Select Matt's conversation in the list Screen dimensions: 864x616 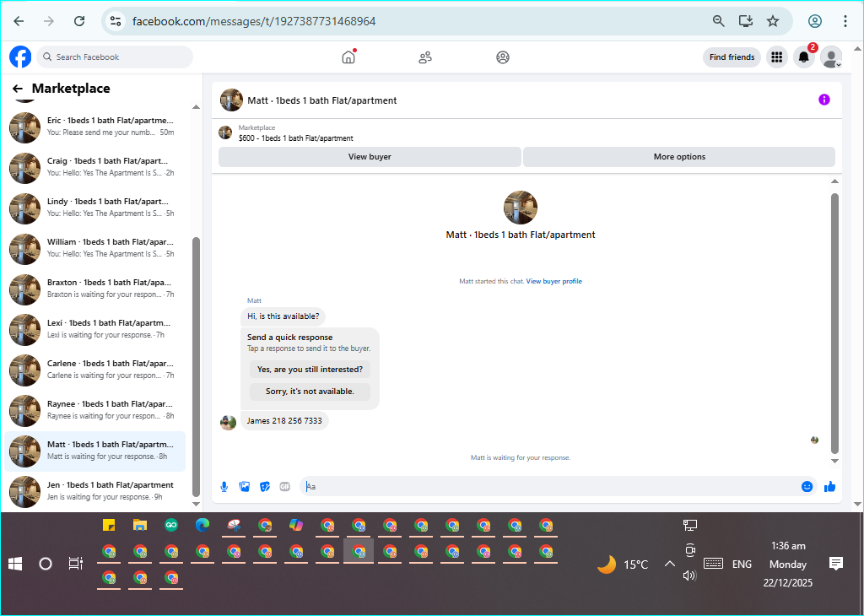(x=94, y=451)
